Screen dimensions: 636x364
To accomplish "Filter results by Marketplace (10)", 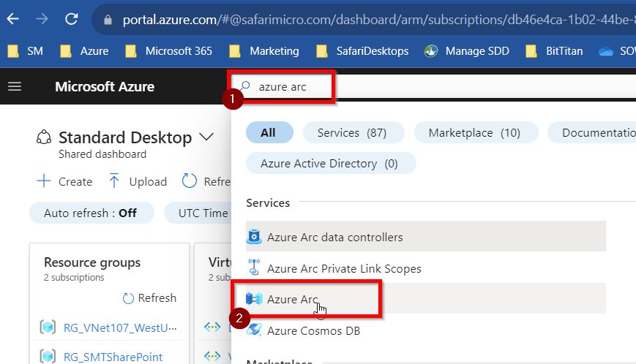I will pos(476,132).
